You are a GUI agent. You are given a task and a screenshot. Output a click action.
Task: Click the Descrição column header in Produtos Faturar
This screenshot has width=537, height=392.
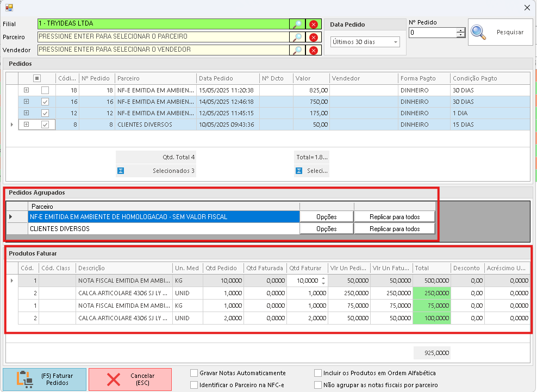pyautogui.click(x=124, y=268)
